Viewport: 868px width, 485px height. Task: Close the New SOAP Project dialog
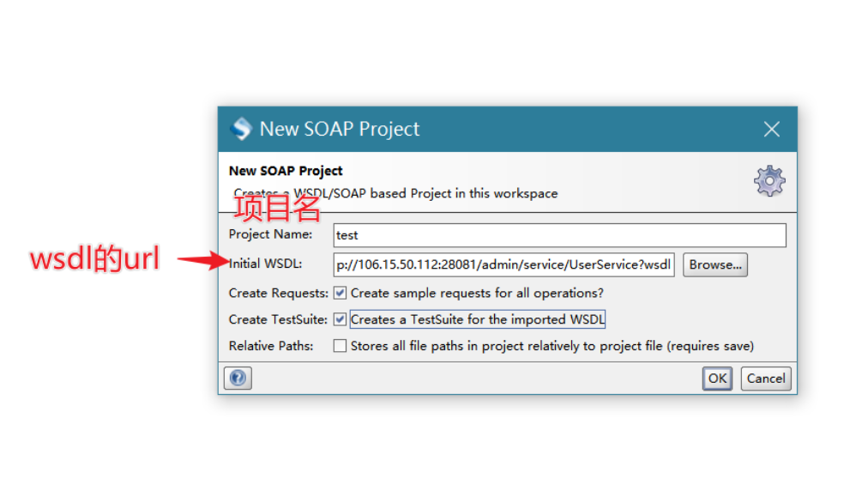click(x=772, y=129)
